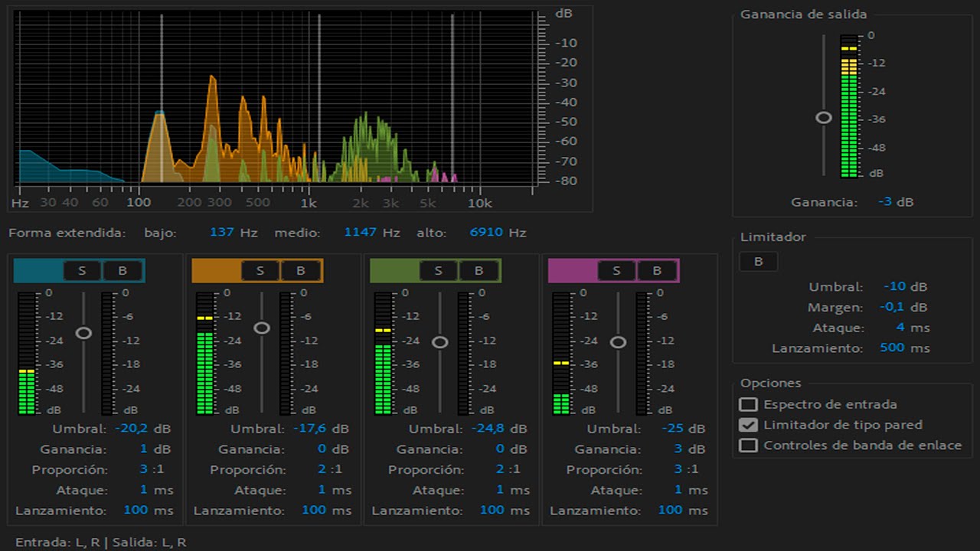Click the blue band input level meter
Viewport: 980px width, 551px height.
[27, 353]
